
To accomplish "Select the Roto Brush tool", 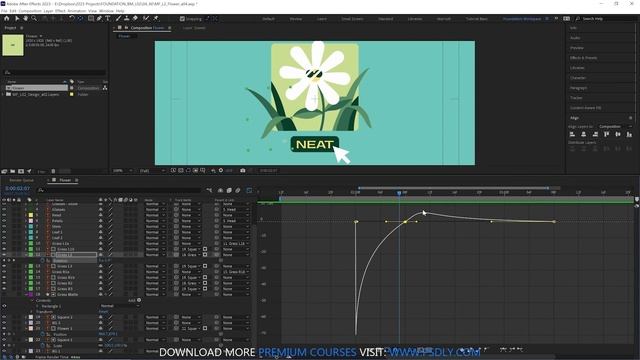I will [146, 18].
